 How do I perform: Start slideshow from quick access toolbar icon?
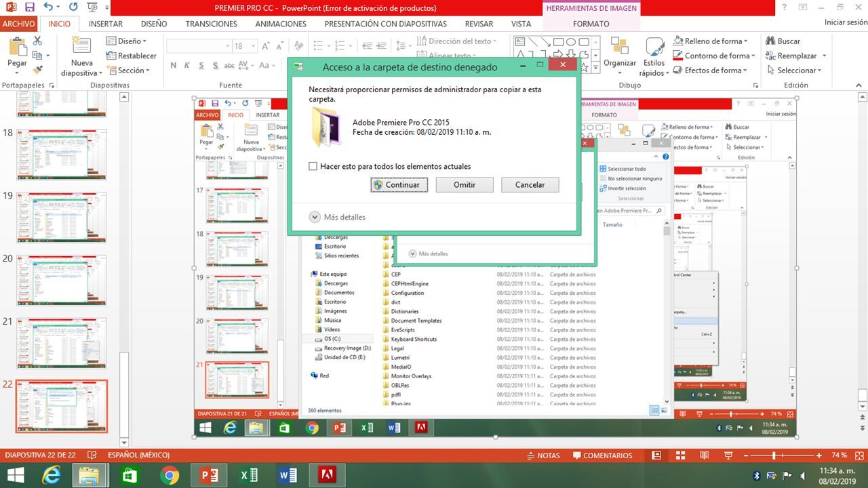click(x=94, y=7)
